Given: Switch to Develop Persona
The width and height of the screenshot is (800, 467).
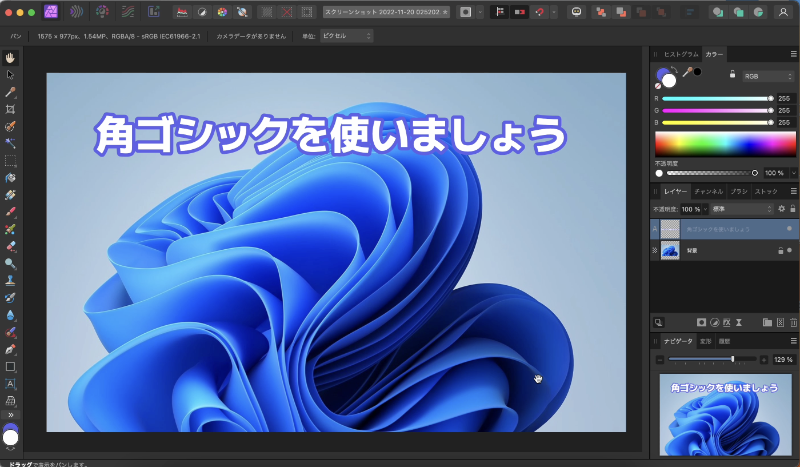Looking at the screenshot, I should point(102,12).
